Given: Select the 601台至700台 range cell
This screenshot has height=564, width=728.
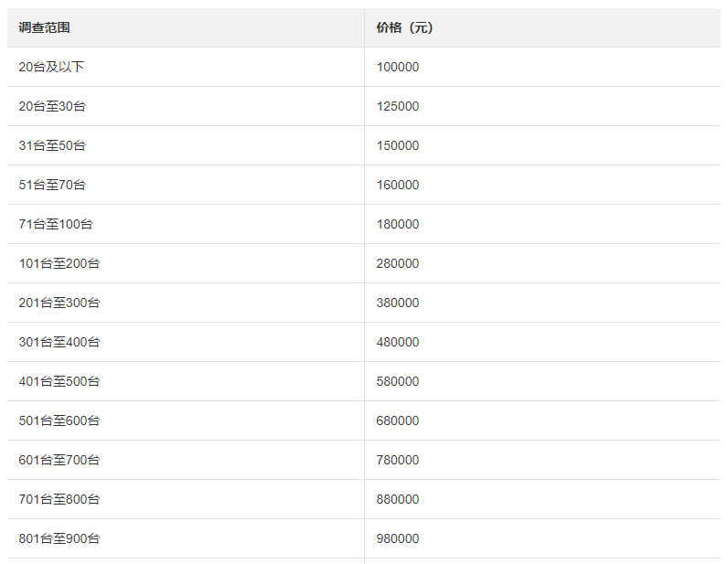Looking at the screenshot, I should pyautogui.click(x=59, y=460).
